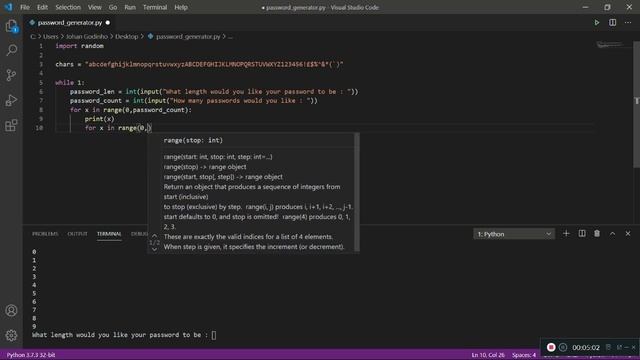Create a new terminal with plus icon
The width and height of the screenshot is (640, 360).
pyautogui.click(x=566, y=233)
